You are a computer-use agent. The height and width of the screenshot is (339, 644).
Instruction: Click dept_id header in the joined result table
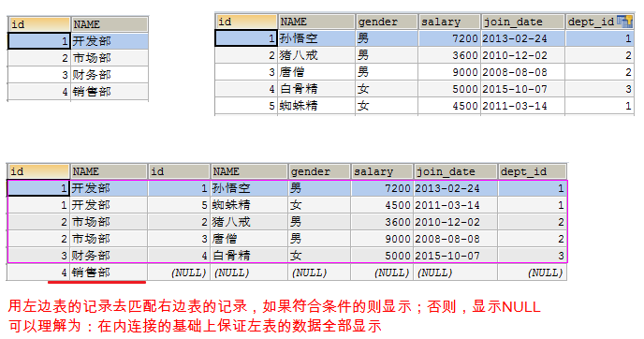coord(533,171)
